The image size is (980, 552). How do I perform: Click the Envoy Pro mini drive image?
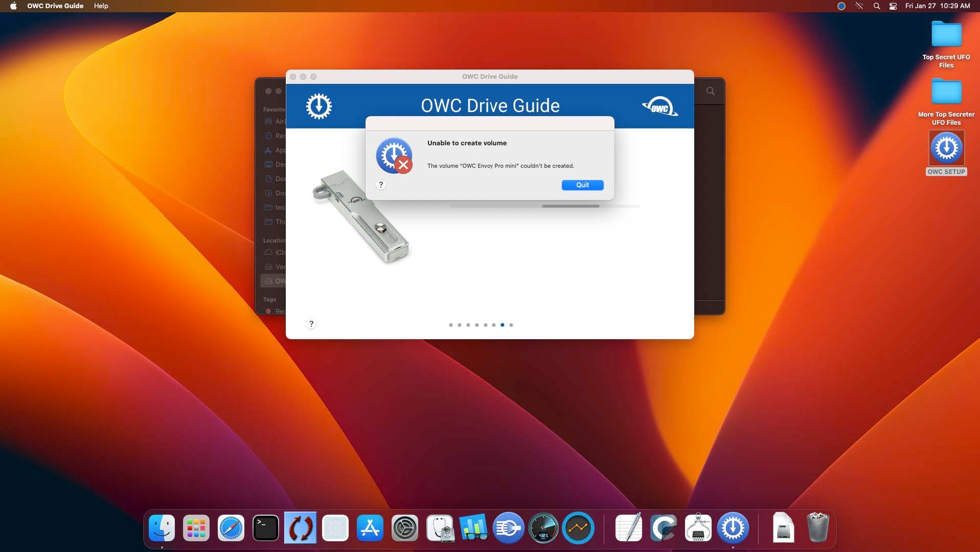click(361, 216)
